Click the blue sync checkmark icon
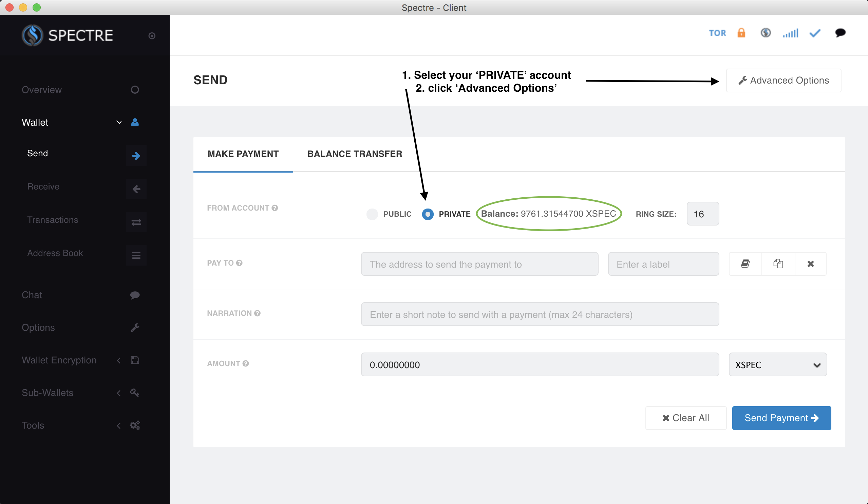This screenshot has height=504, width=868. 815,33
